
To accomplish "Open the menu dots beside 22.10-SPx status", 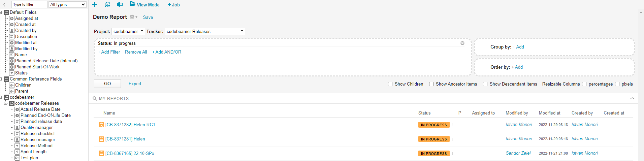I will (452, 154).
